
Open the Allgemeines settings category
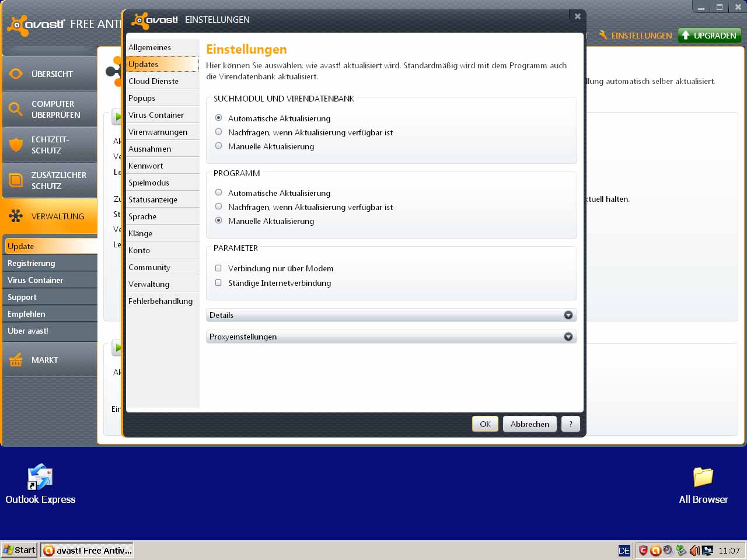pyautogui.click(x=163, y=47)
